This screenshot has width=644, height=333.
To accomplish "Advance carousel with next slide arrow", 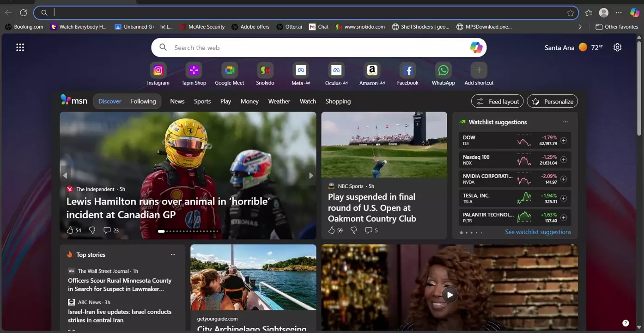I will tap(311, 175).
